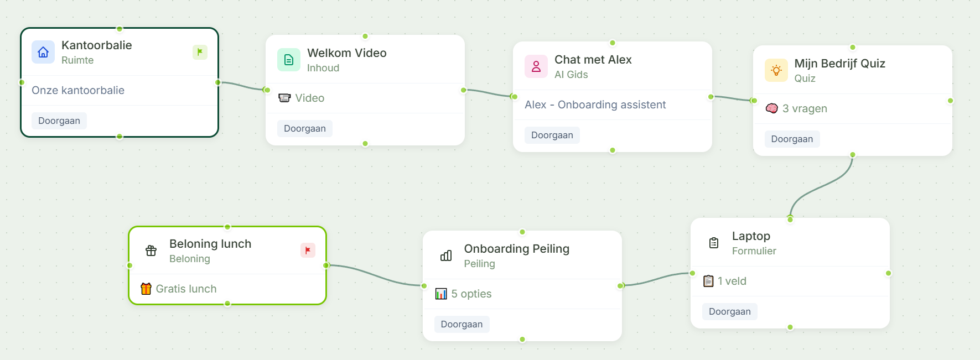Select the document icon on Welkom Video

[288, 60]
